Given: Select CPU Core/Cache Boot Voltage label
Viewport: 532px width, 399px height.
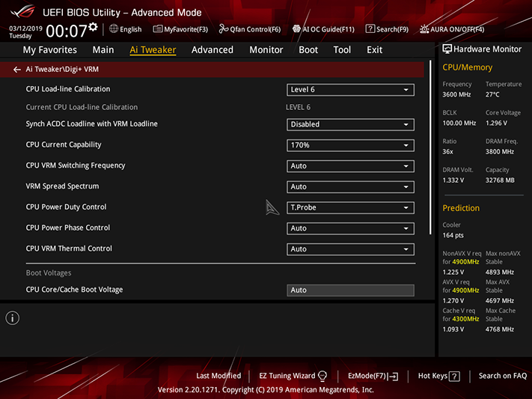Looking at the screenshot, I should (x=74, y=290).
